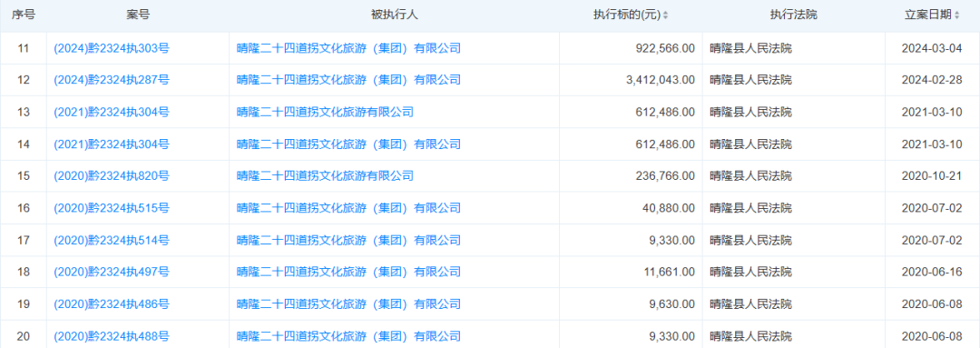Select the amount 40,880.00
Image resolution: width=980 pixels, height=348 pixels.
tap(670, 208)
